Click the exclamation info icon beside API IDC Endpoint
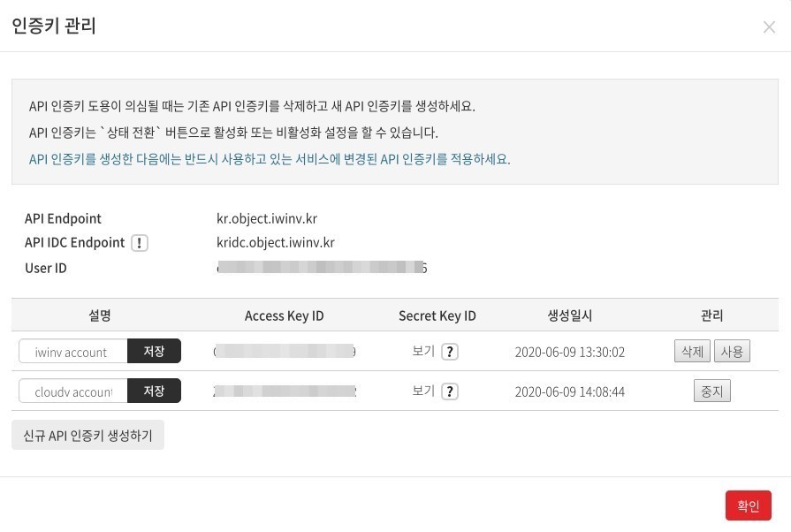791x532 pixels. pos(140,243)
